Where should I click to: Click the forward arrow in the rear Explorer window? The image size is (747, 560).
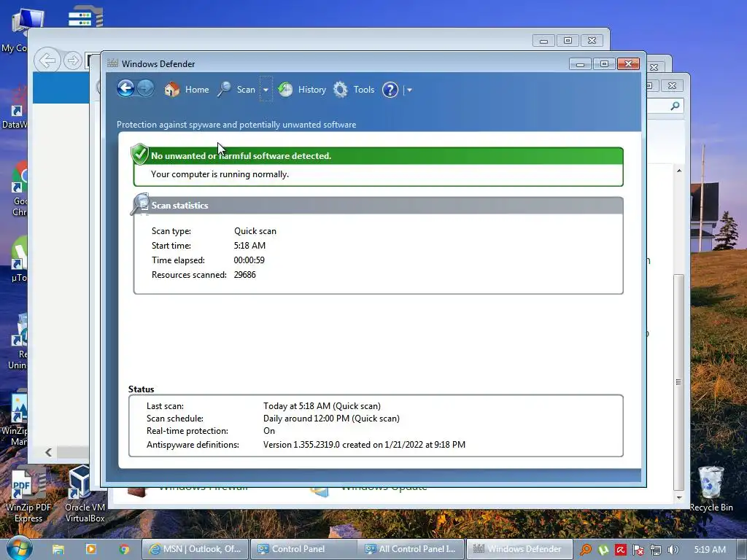72,61
